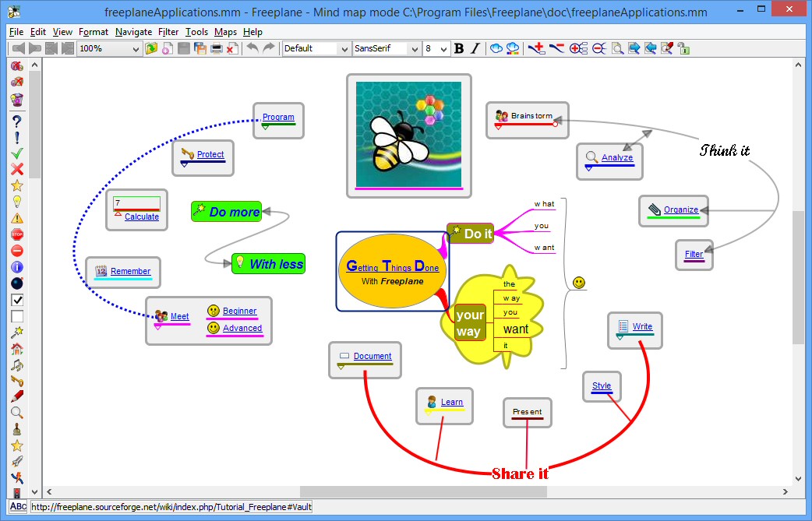Select the green check mark icon
Screen dimensions: 812x521
16,153
